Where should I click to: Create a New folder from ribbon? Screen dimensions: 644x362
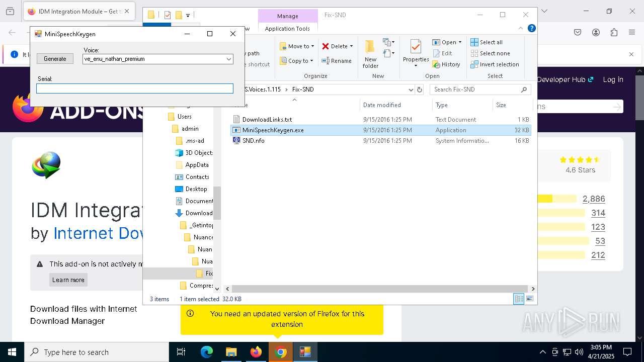[370, 53]
